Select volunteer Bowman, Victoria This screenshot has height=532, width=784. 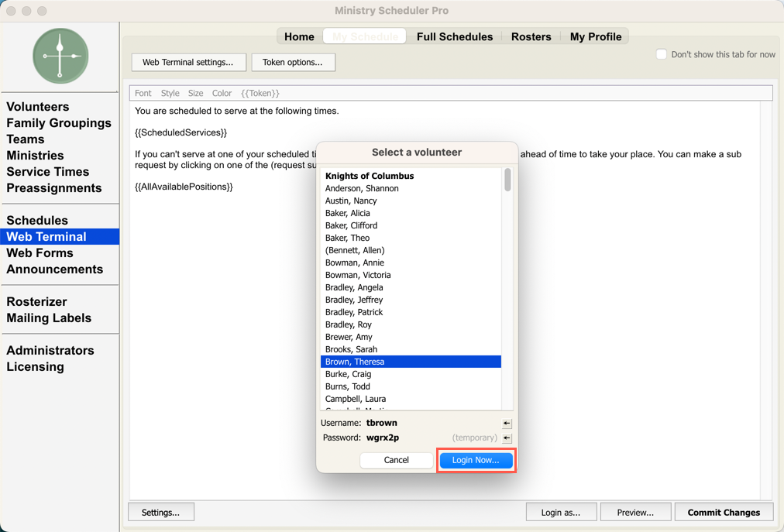(x=411, y=275)
